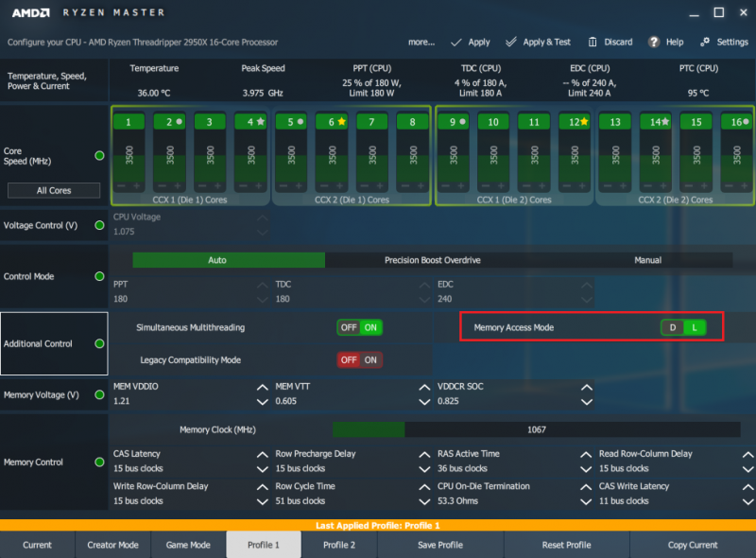Open Settings gear icon
756x558 pixels.
pyautogui.click(x=705, y=42)
